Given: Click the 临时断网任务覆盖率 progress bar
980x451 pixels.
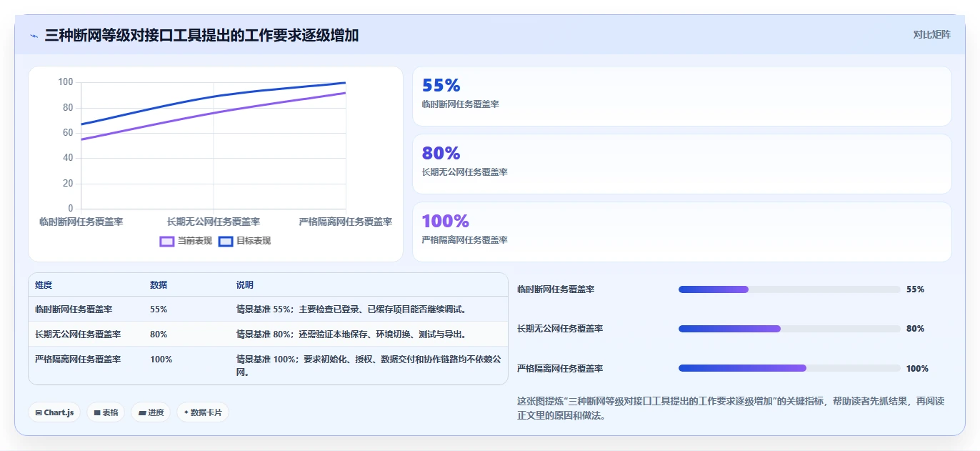Looking at the screenshot, I should [x=789, y=289].
